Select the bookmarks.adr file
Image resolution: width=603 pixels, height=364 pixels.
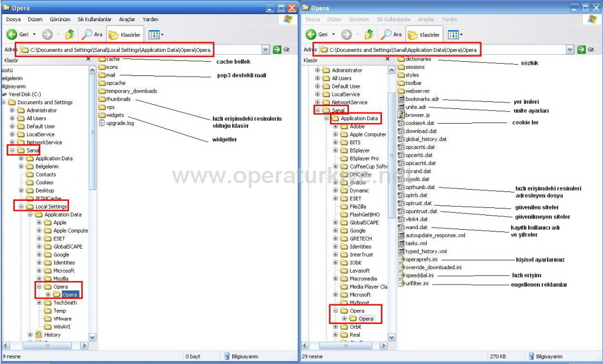(x=421, y=100)
